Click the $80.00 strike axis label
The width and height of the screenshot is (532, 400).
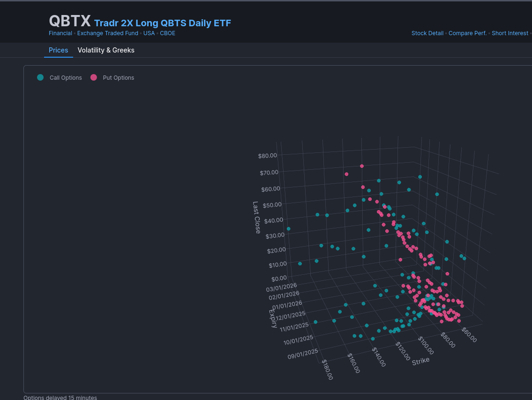(448, 340)
